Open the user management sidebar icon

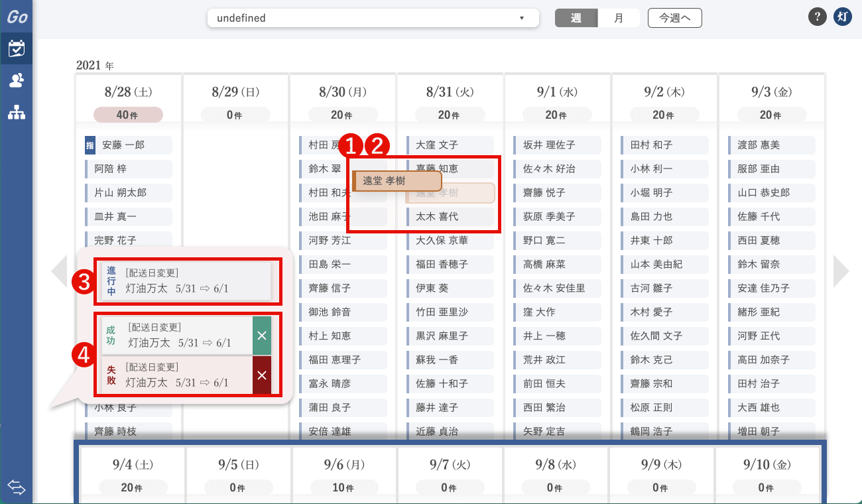click(17, 81)
